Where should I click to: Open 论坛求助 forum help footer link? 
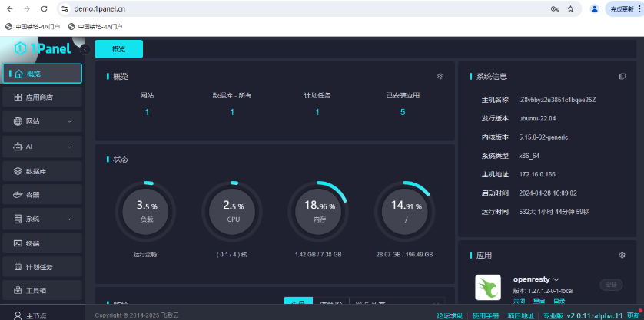[x=450, y=316]
